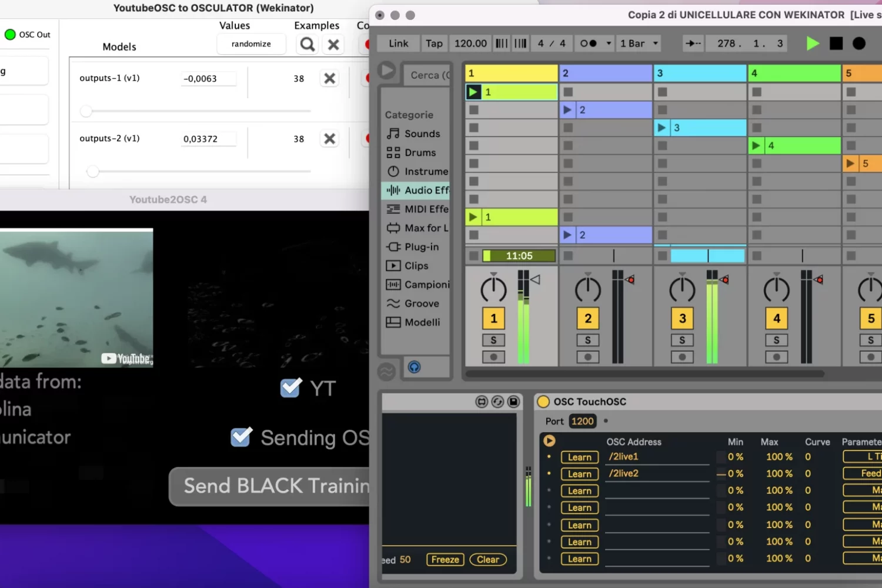The height and width of the screenshot is (588, 882).
Task: Set tempo field showing 120.00
Action: coord(470,44)
